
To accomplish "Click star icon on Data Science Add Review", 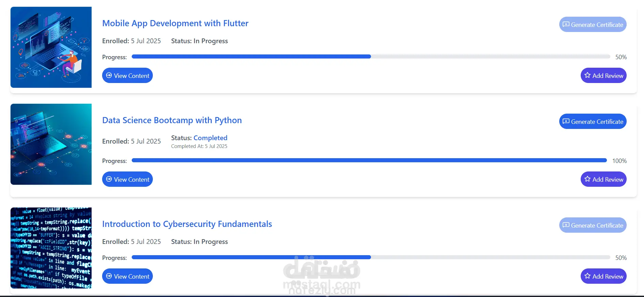I will pos(587,179).
